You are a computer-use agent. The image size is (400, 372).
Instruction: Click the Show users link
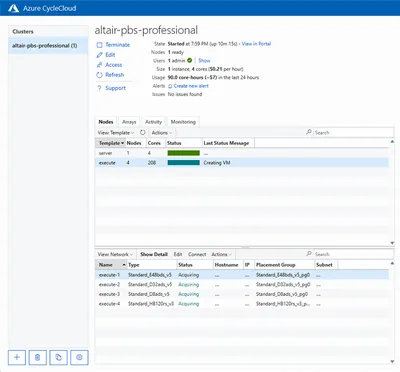click(204, 60)
